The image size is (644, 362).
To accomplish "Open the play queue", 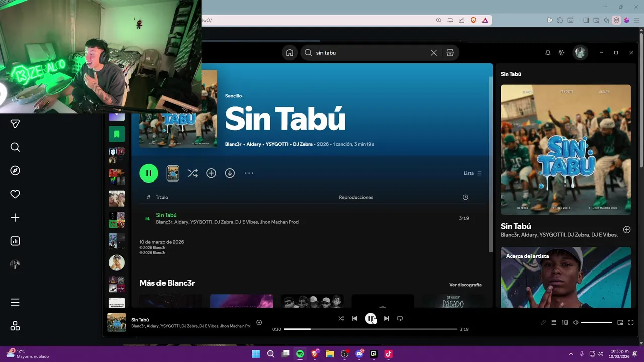I will point(554,322).
